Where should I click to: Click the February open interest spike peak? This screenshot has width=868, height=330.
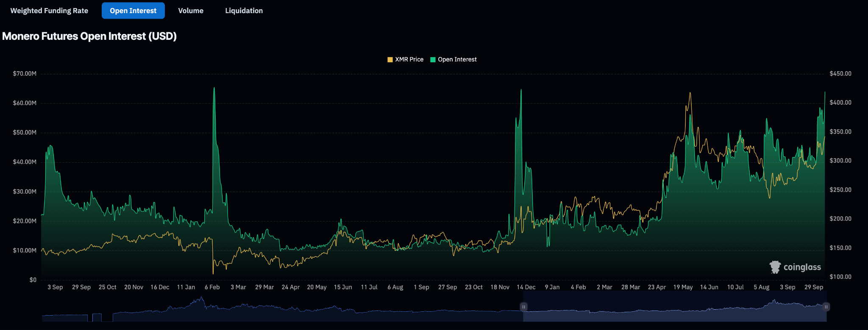214,89
